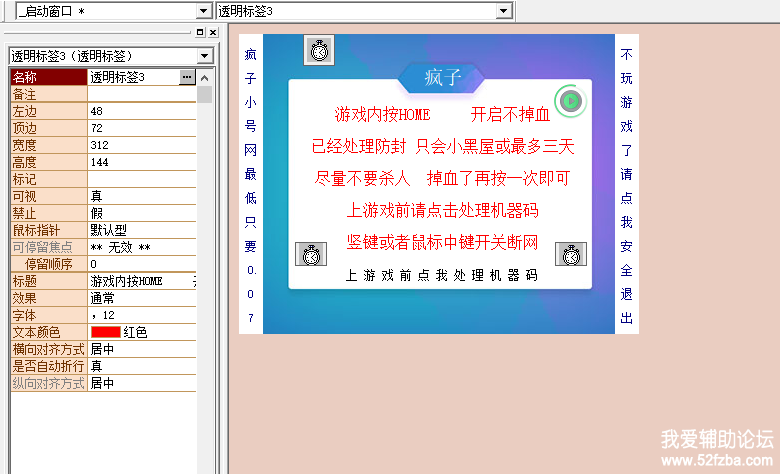Click the red line 尽量不要杀人 掉血了再按一次即可
The height and width of the screenshot is (474, 780).
[x=442, y=179]
